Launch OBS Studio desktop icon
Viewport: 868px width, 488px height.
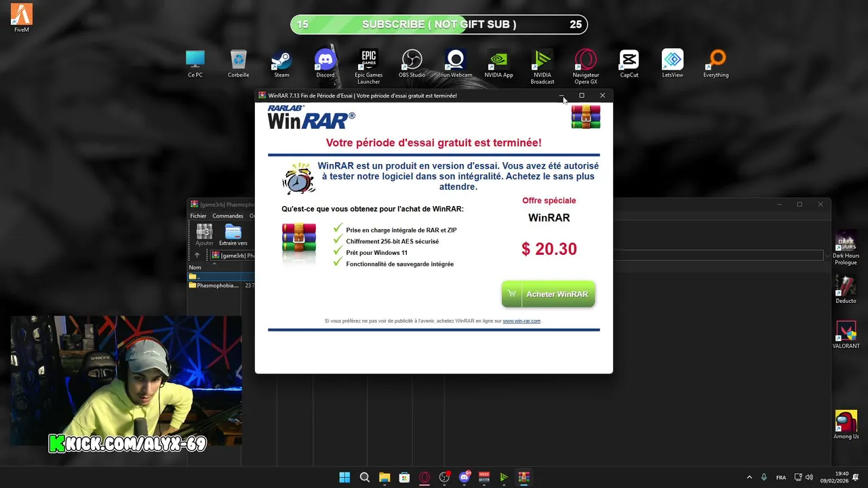click(412, 64)
